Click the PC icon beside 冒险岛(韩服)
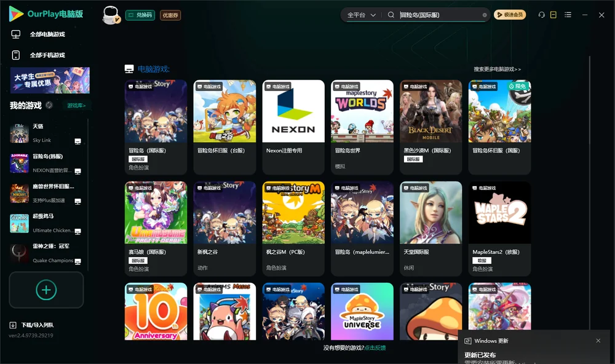This screenshot has height=364, width=615. click(x=77, y=172)
